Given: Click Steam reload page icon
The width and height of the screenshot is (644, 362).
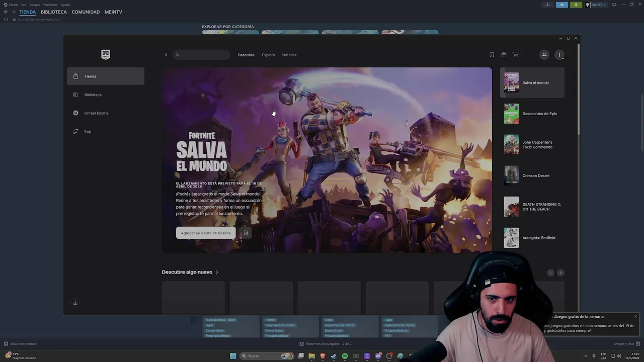Looking at the screenshot, I should 6,19.
